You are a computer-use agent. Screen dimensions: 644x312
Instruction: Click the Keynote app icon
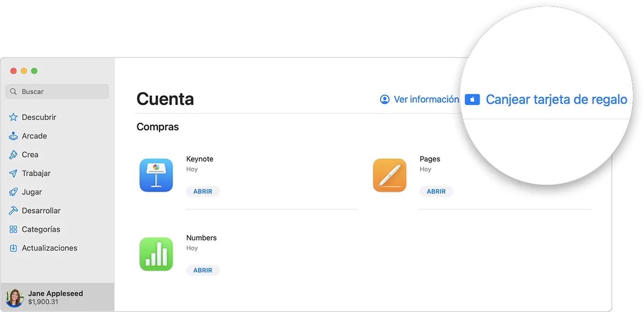(x=156, y=175)
